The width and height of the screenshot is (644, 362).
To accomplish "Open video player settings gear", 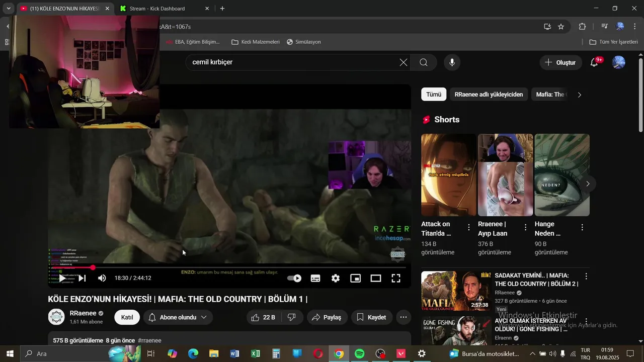I will click(336, 278).
